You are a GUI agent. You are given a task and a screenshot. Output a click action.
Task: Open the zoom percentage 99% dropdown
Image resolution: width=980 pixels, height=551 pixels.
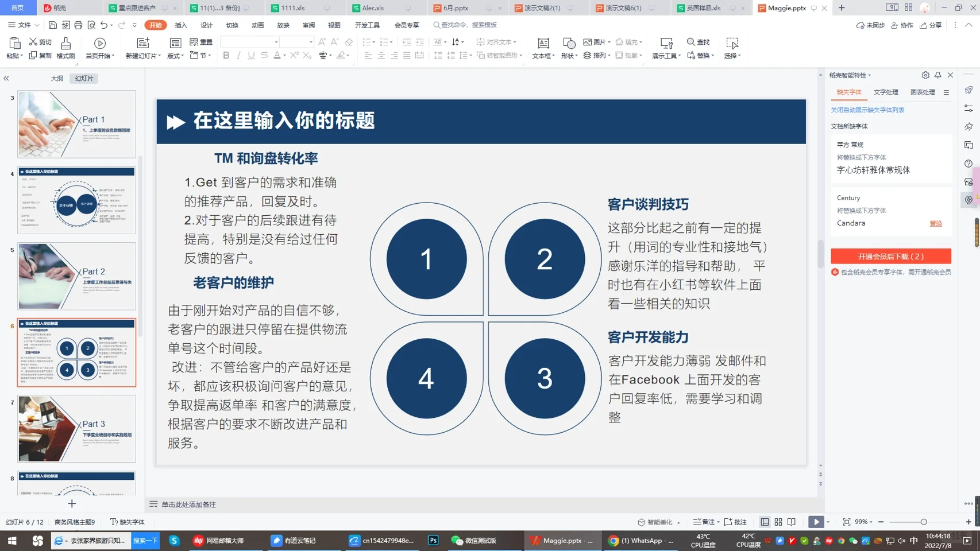tap(863, 522)
